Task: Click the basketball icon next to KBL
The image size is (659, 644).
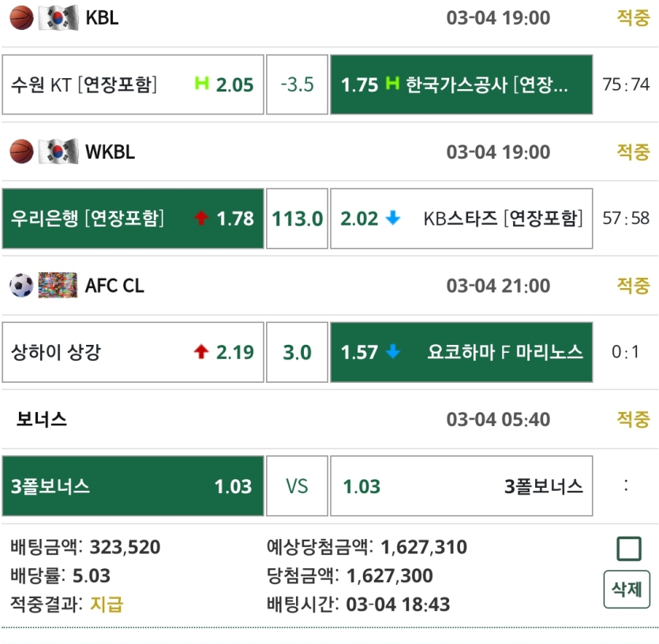Action: point(21,18)
